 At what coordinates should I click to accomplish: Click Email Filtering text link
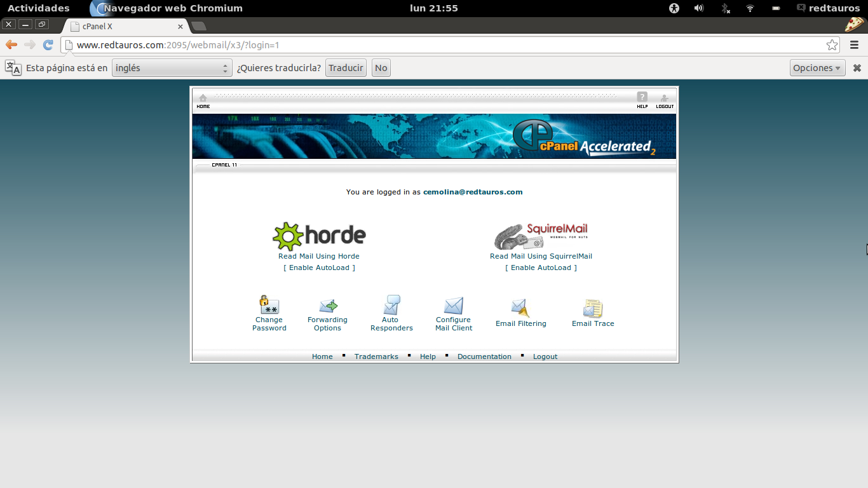[521, 323]
